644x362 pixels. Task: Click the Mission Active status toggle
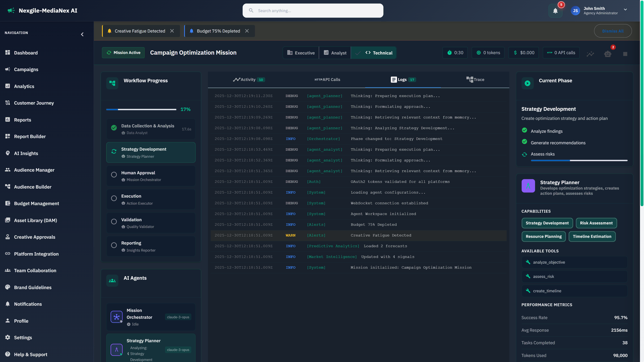tap(123, 52)
